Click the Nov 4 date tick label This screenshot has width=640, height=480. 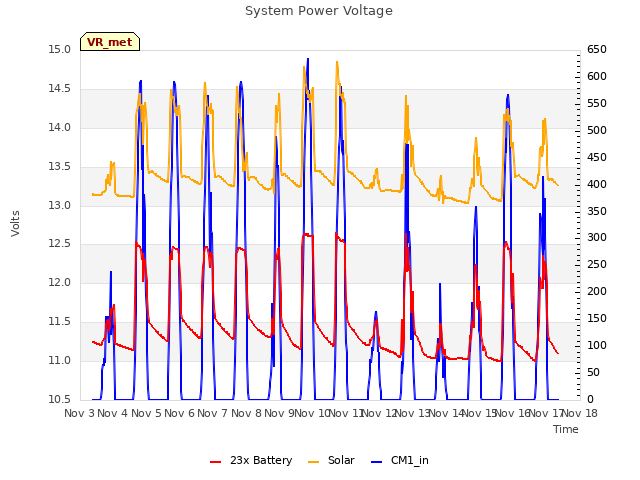113,413
